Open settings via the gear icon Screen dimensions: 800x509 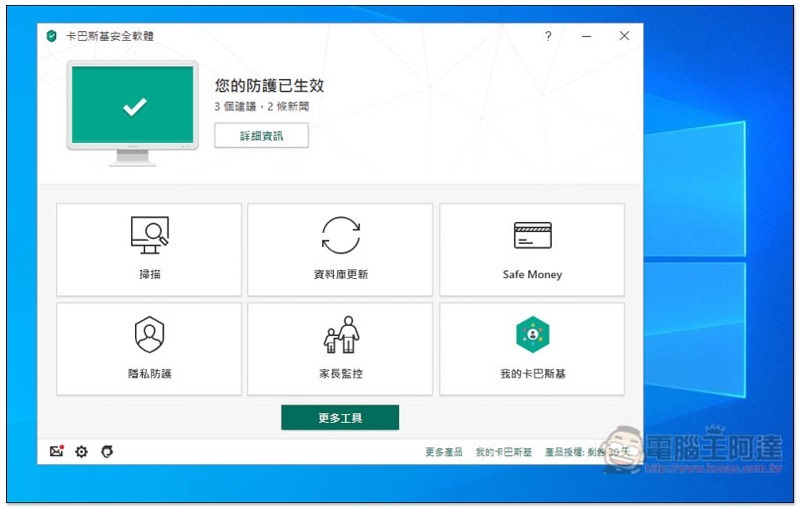coord(82,451)
